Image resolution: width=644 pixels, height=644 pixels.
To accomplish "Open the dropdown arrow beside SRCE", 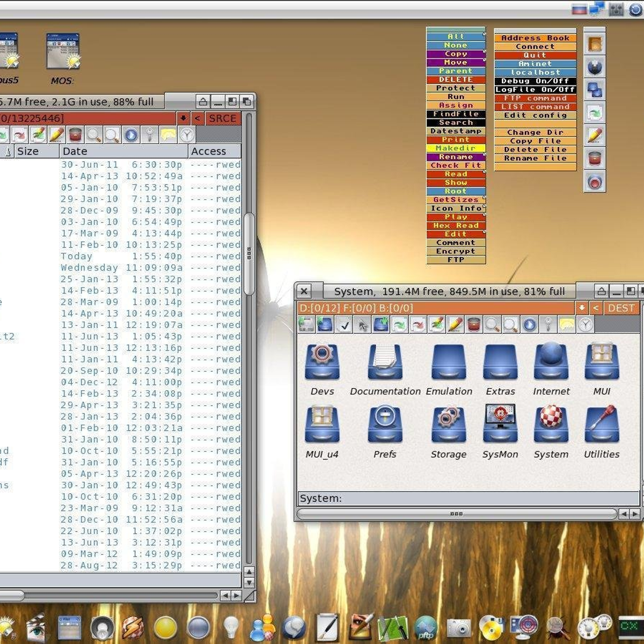I will [x=184, y=119].
